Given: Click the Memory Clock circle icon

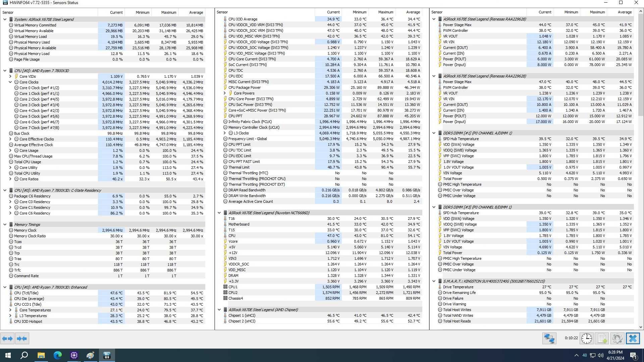Looking at the screenshot, I should tap(11, 230).
